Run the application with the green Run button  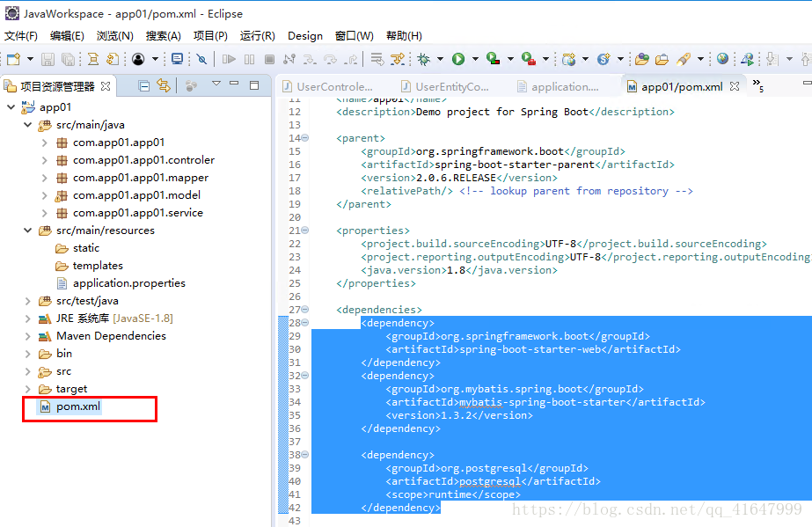(457, 59)
